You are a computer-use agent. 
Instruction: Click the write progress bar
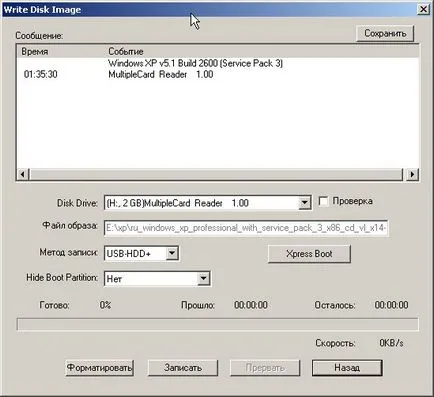(218, 324)
